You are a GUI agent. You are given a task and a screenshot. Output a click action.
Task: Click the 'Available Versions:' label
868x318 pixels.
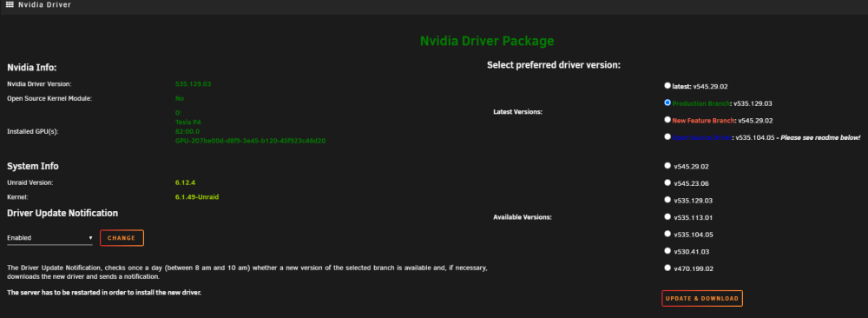(523, 217)
